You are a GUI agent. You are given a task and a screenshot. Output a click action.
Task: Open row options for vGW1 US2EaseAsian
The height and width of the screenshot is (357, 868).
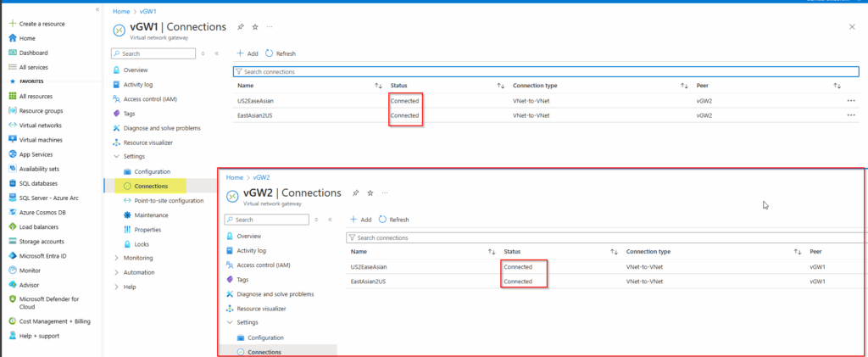pyautogui.click(x=851, y=101)
